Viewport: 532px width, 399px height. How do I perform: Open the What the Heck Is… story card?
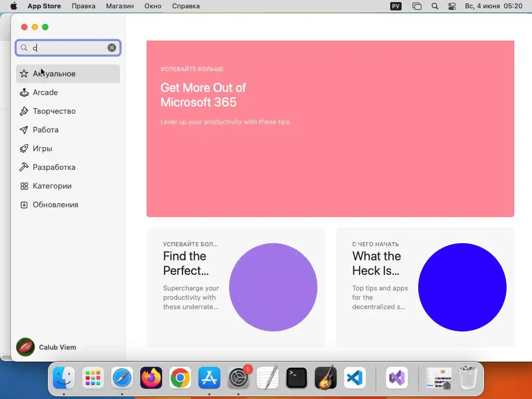click(425, 287)
